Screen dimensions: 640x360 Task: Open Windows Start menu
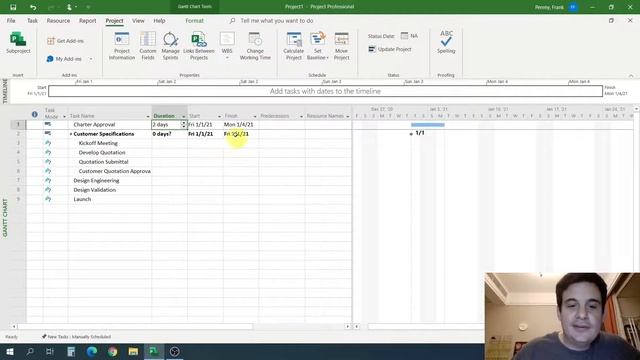(x=10, y=351)
